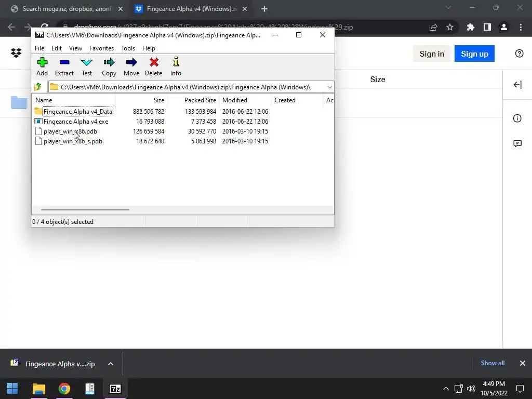Select player_win_x86.pdb file
532x399 pixels.
point(70,131)
